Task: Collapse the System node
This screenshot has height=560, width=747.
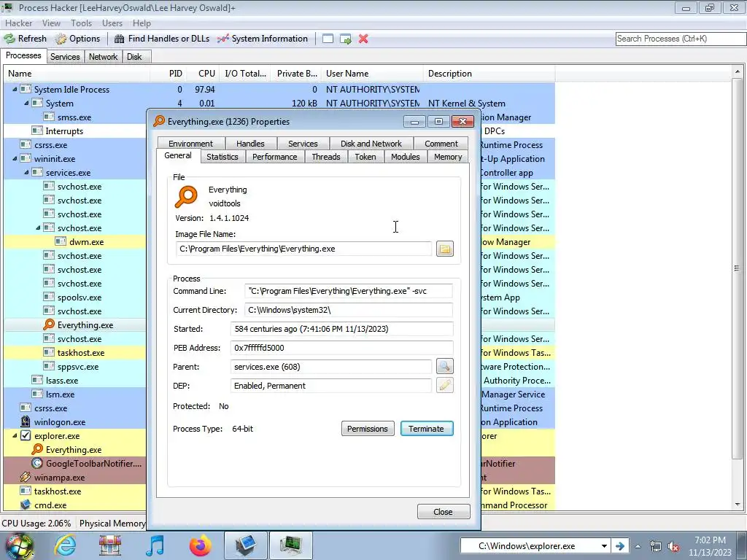Action: click(x=26, y=103)
